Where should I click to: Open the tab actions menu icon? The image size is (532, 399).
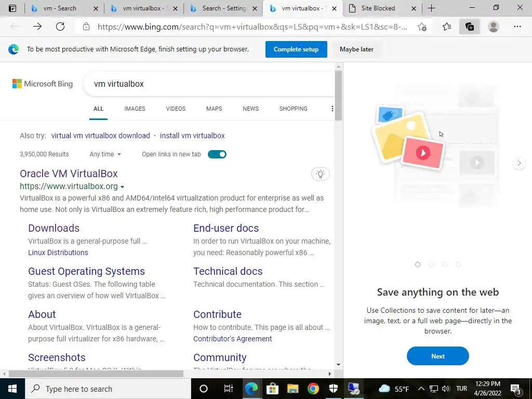12,8
